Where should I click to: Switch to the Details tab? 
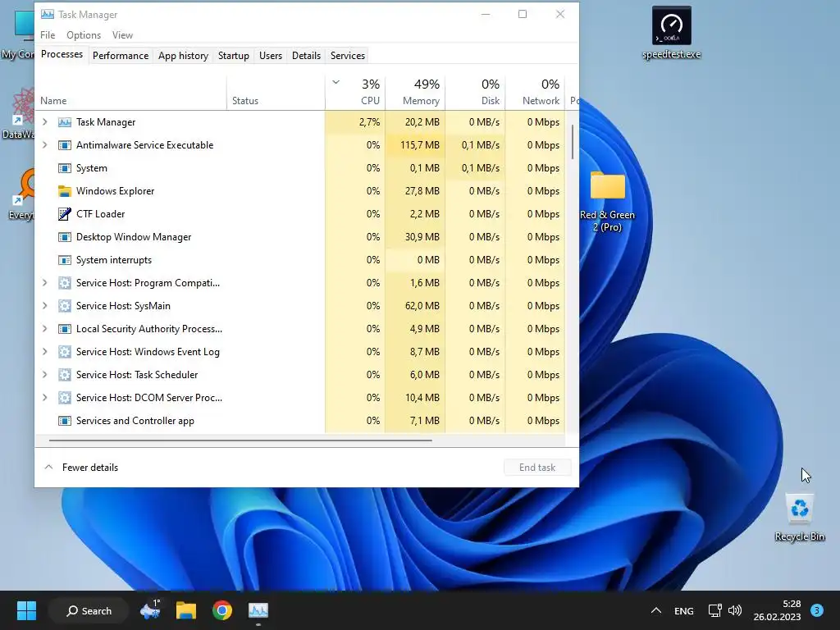click(307, 56)
